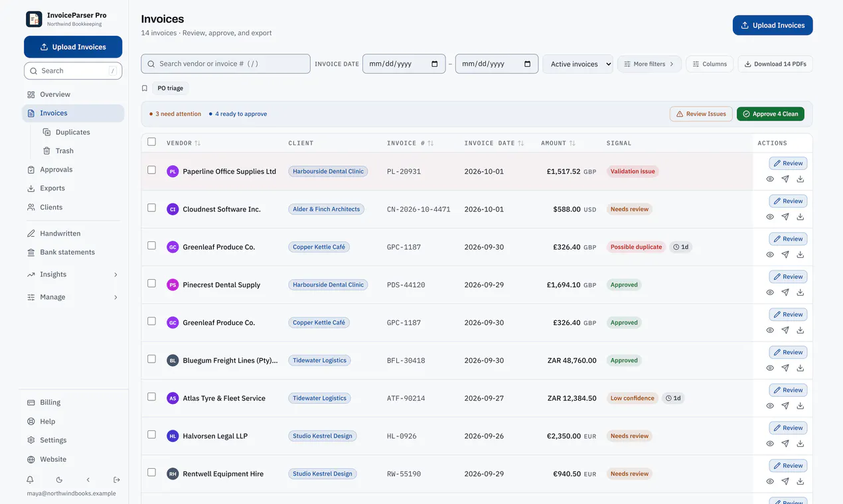
Task: Preview the Pinecrest Dental Supply invoice
Action: 770,292
